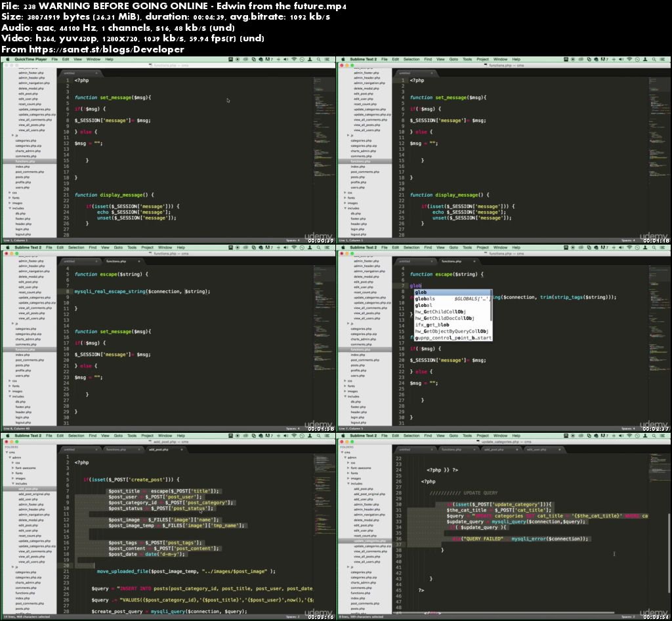Open the Project menu in the add_post.php frame

pyautogui.click(x=147, y=435)
